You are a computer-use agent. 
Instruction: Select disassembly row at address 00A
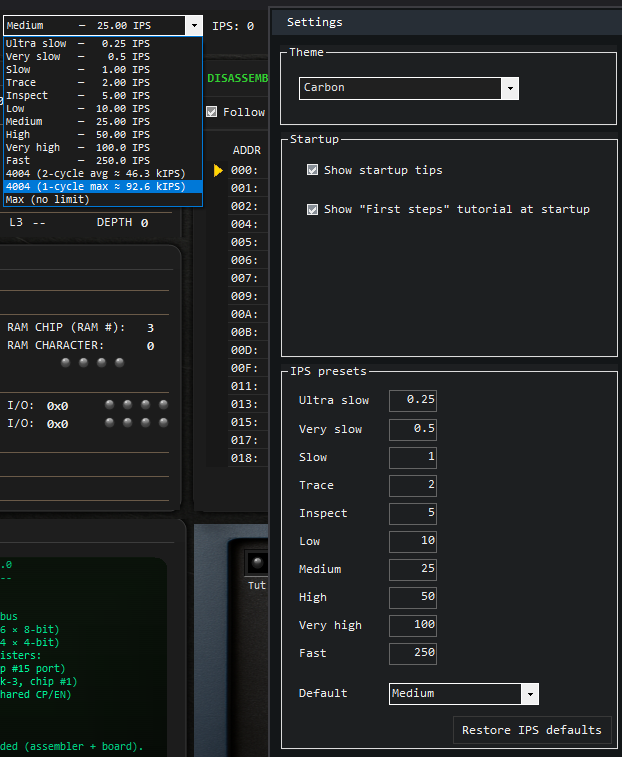click(x=245, y=314)
